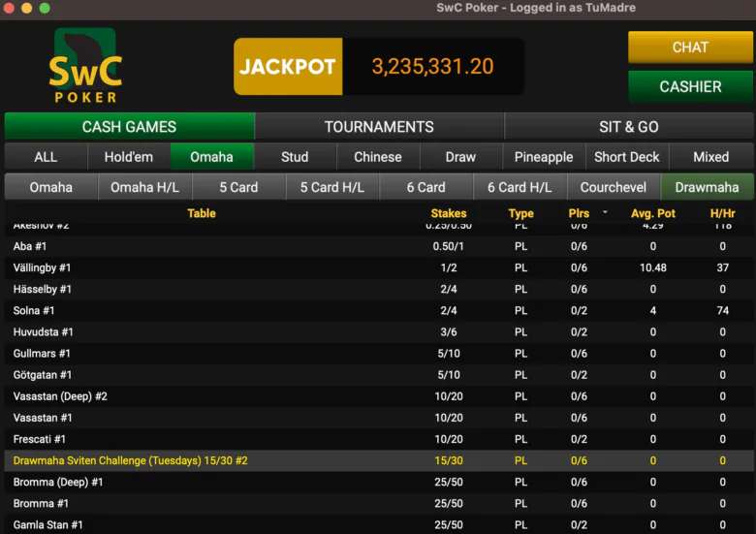Select the Short Deck game filter
This screenshot has height=534, width=756.
pyautogui.click(x=626, y=157)
